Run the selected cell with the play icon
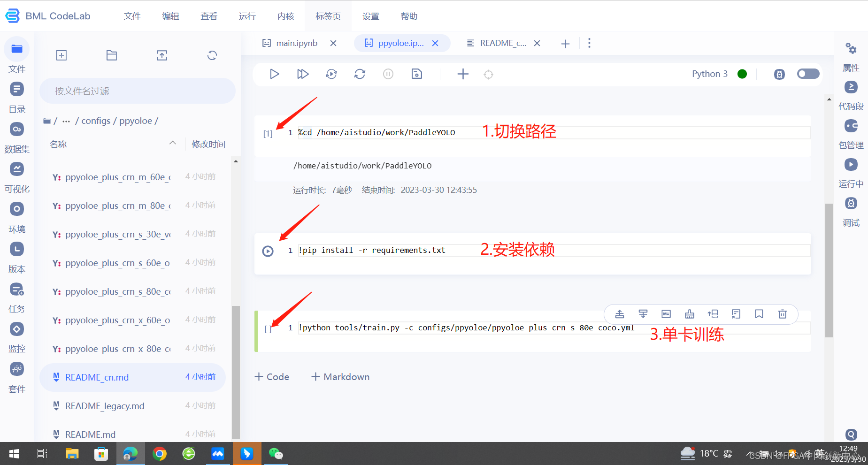Viewport: 868px width, 465px height. pyautogui.click(x=275, y=74)
